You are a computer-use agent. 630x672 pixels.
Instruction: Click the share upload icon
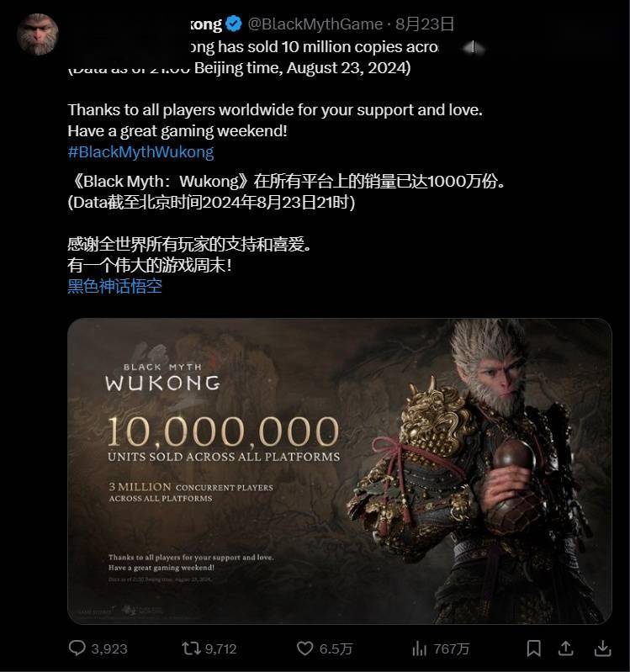click(566, 648)
